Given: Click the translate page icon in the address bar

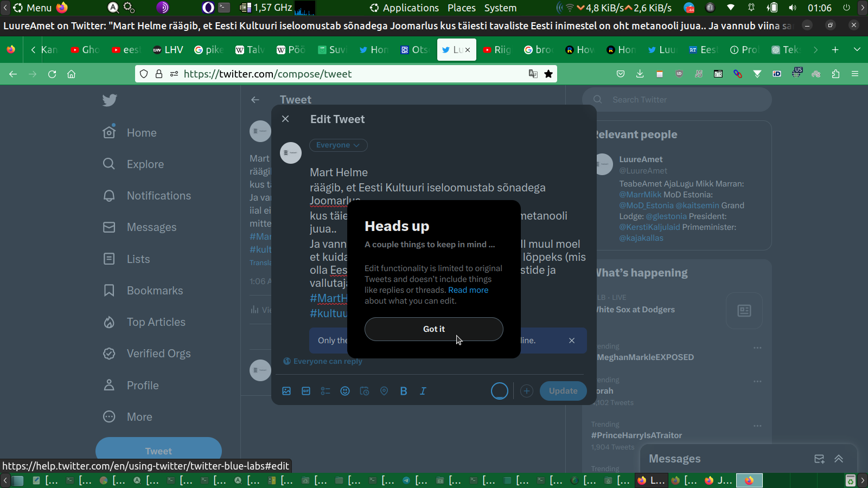Looking at the screenshot, I should coord(533,74).
